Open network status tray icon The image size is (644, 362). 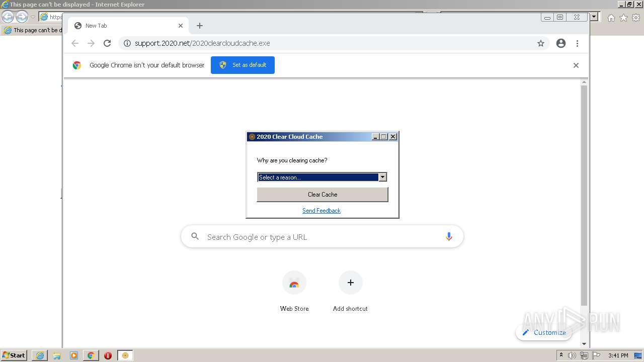pos(584,355)
